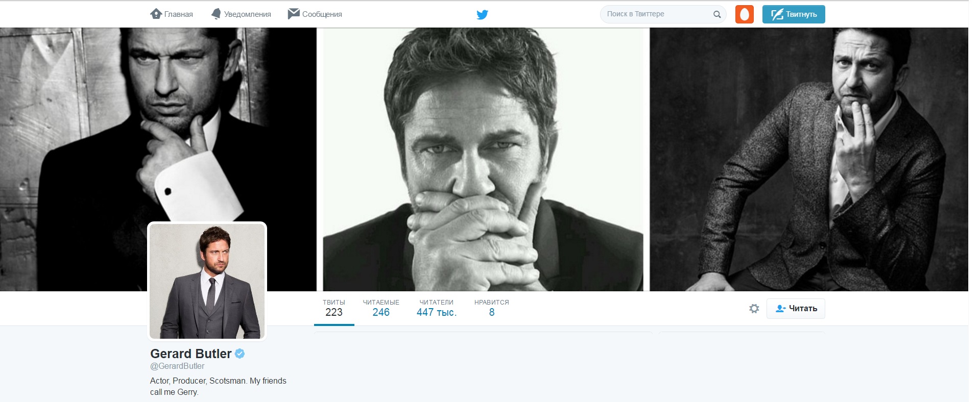
Task: Click the Главная home icon
Action: (156, 14)
